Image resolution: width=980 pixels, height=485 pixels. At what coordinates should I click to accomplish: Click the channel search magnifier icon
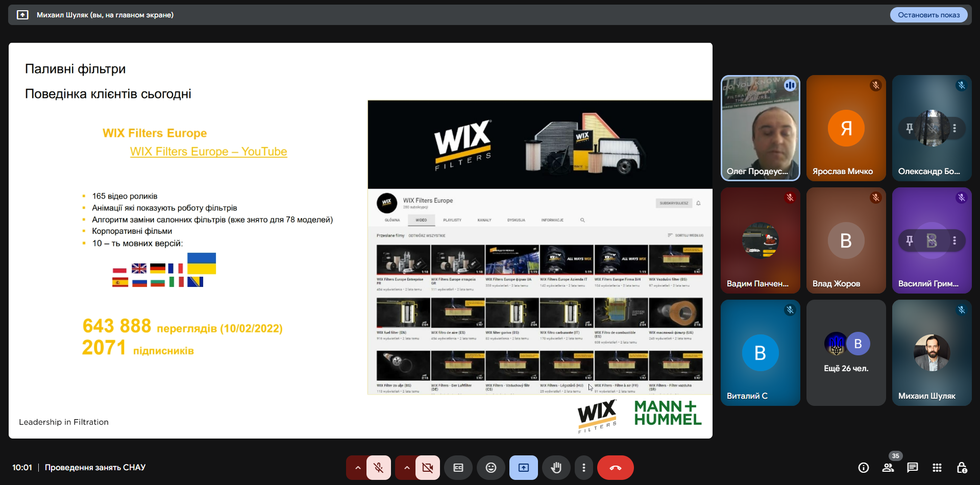(582, 220)
